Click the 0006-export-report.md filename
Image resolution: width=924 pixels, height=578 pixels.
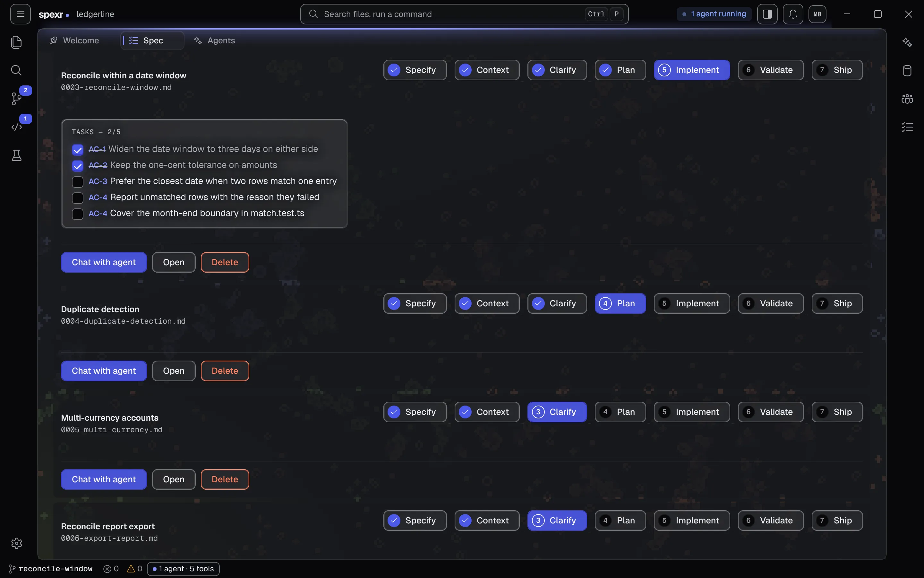point(109,538)
